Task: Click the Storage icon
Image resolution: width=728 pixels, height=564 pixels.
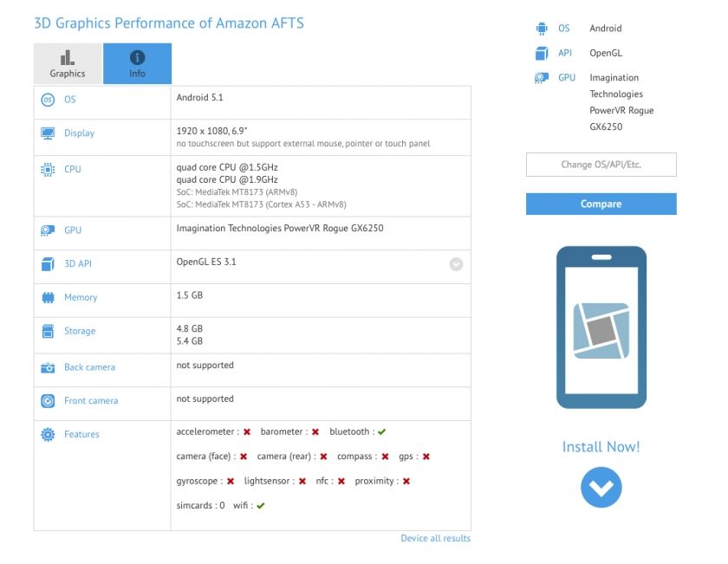Action: (x=48, y=332)
